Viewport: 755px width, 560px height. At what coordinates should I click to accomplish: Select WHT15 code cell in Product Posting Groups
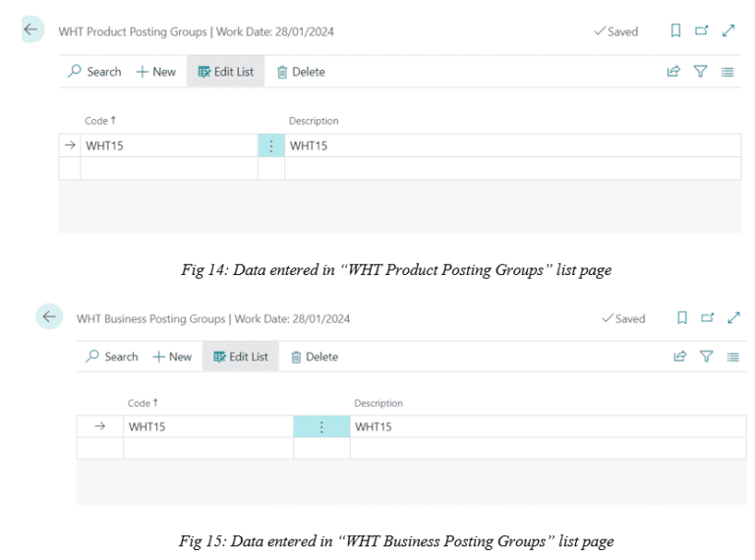[169, 145]
